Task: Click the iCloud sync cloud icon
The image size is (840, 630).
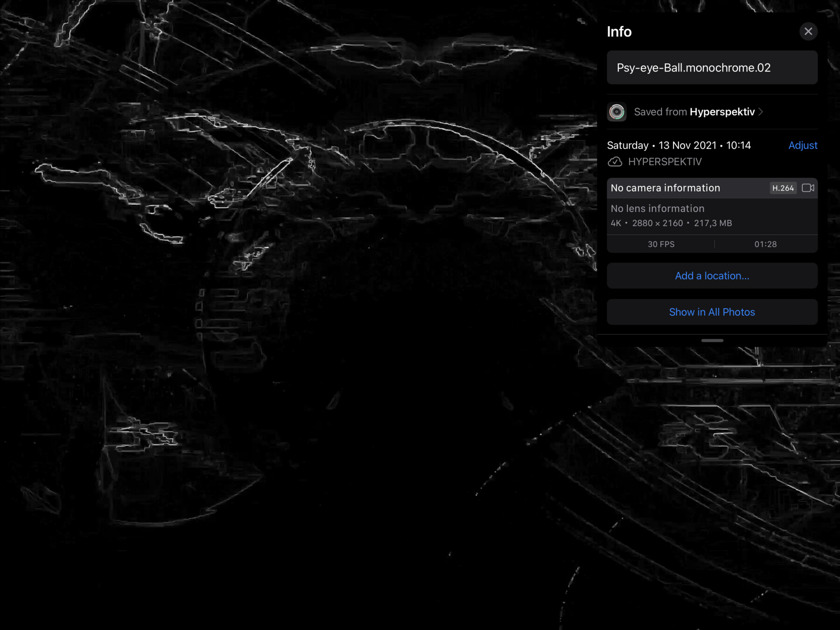Action: tap(616, 162)
